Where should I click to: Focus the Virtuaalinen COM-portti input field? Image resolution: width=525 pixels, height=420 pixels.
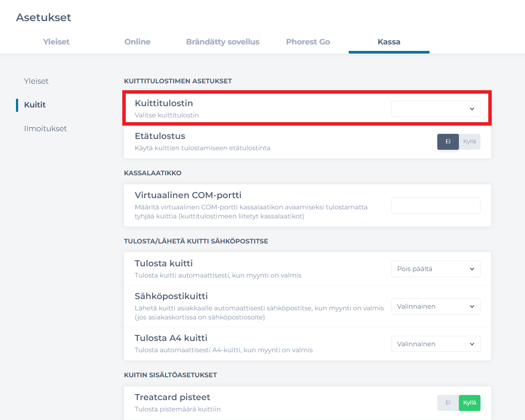[436, 205]
